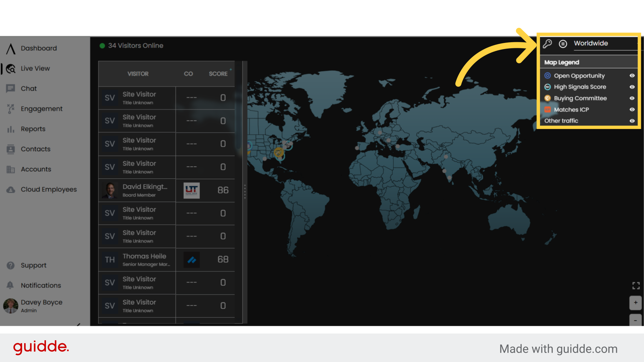Screen dimensions: 644x362
Task: Click the Notifications bell icon
Action: coord(10,285)
